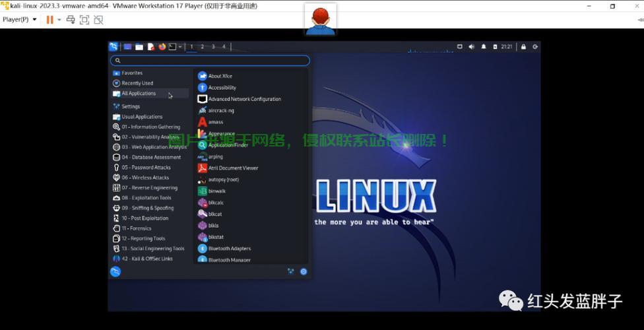Viewport: 644px width, 330px height.
Task: Launch aircrack-ng from the applications list
Action: [x=220, y=111]
